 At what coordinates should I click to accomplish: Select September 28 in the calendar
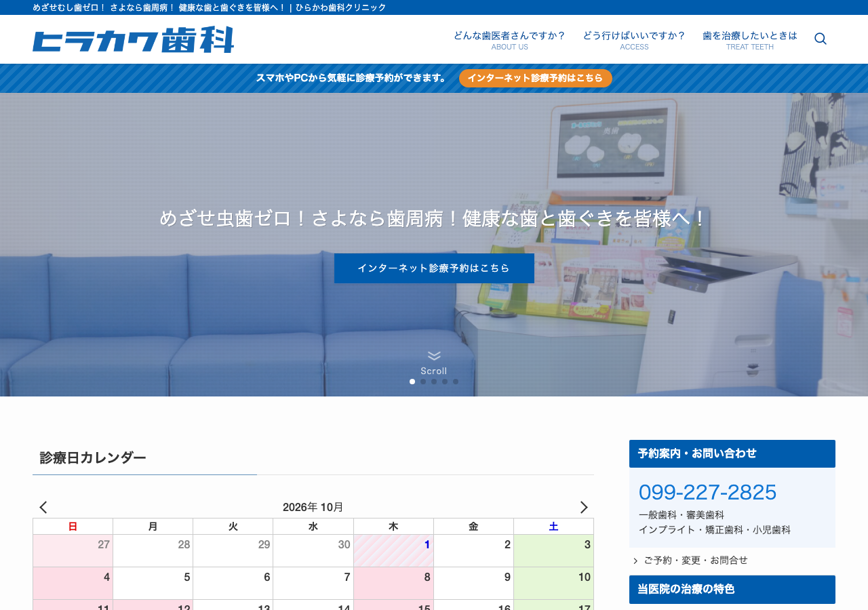click(153, 550)
